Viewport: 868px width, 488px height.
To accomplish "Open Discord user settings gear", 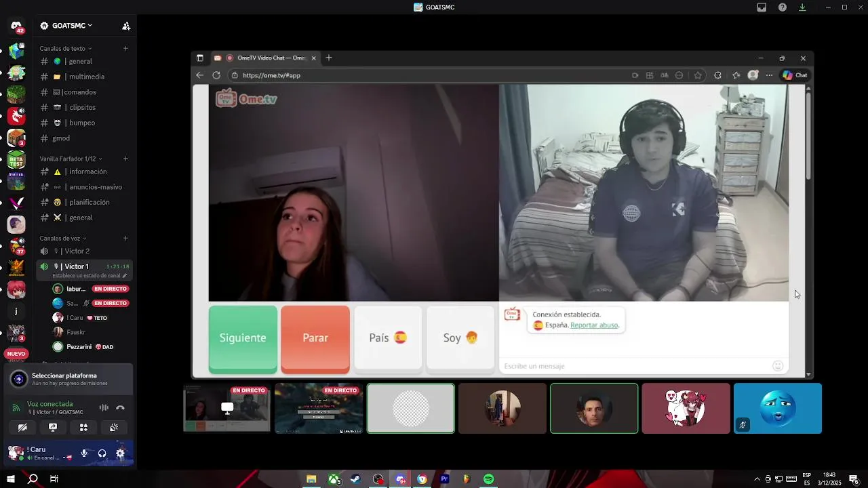I will click(x=120, y=453).
